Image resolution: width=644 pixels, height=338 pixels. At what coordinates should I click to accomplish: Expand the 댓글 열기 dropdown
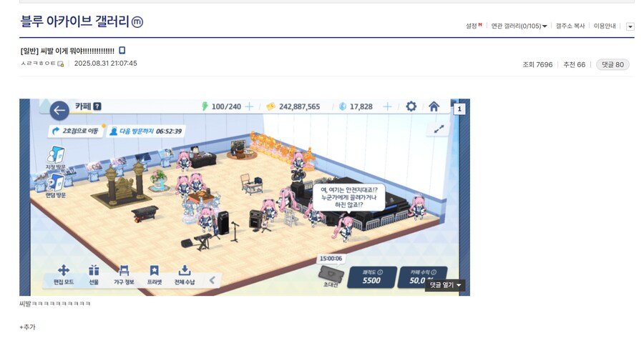point(445,285)
